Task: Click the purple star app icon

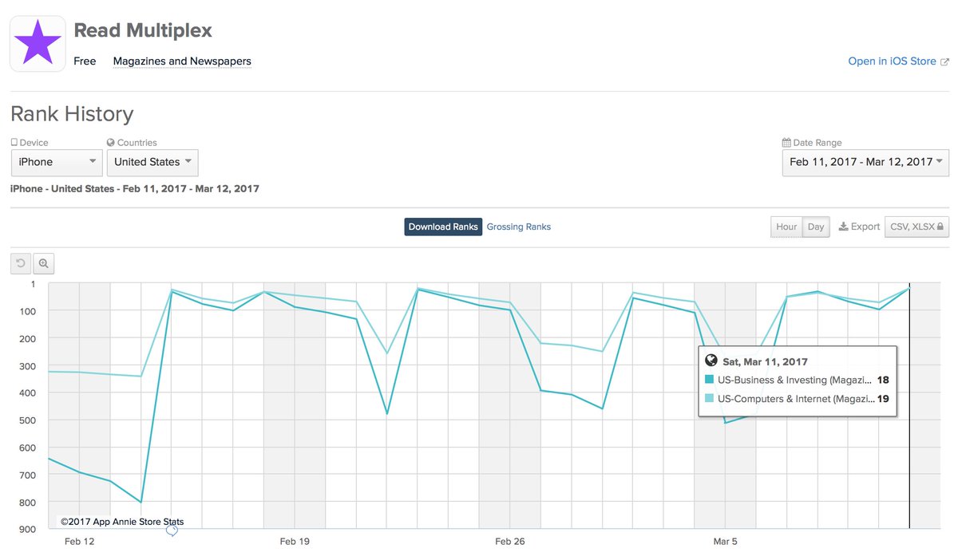Action: point(38,44)
